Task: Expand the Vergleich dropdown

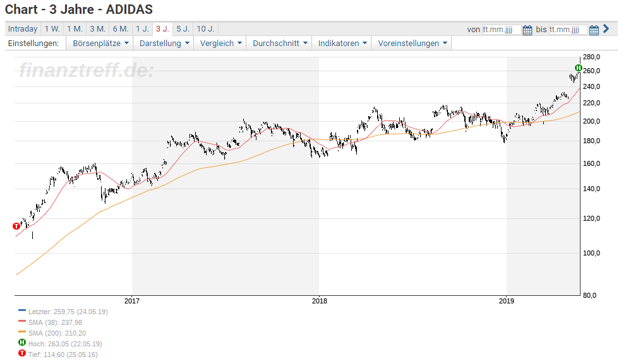Action: pos(220,44)
